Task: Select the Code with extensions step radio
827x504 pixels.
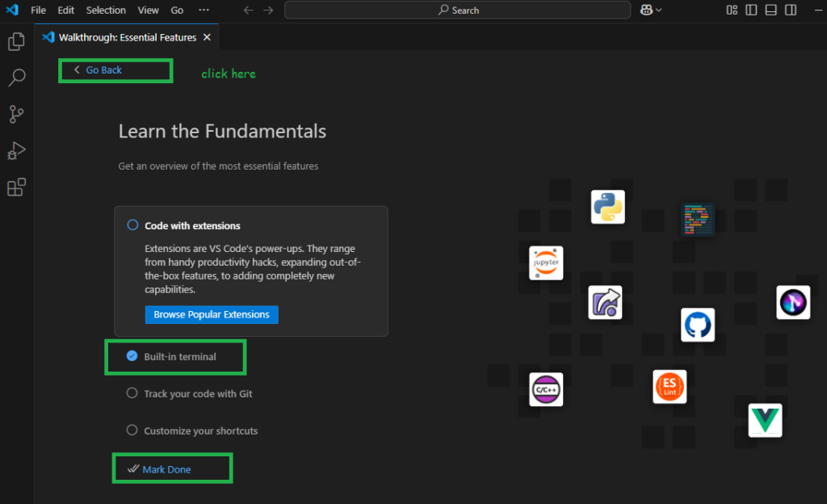Action: 132,225
